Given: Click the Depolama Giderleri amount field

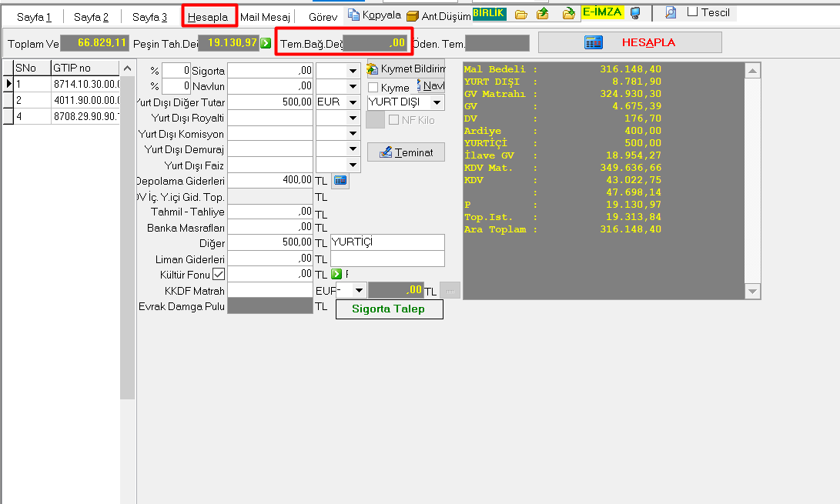Looking at the screenshot, I should tap(270, 181).
